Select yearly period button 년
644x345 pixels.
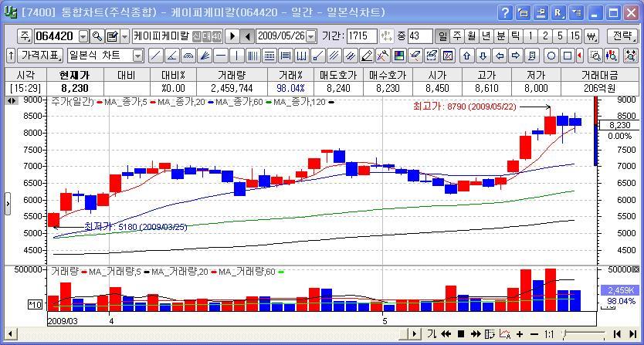486,36
